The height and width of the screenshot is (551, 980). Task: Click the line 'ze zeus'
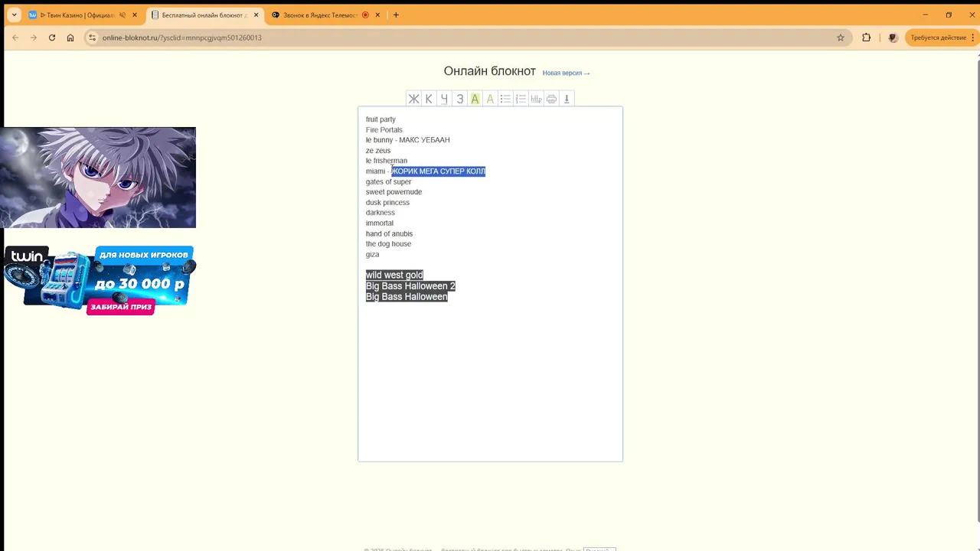point(378,151)
